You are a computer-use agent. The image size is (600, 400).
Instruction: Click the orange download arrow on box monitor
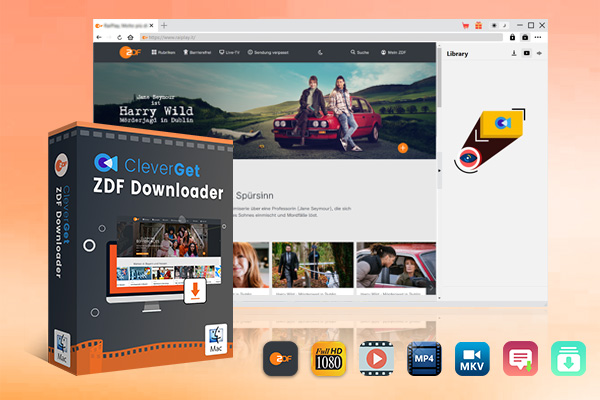click(195, 291)
